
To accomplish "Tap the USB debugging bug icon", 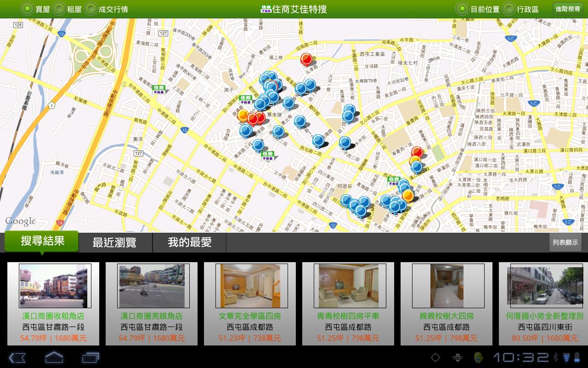I will click(457, 357).
